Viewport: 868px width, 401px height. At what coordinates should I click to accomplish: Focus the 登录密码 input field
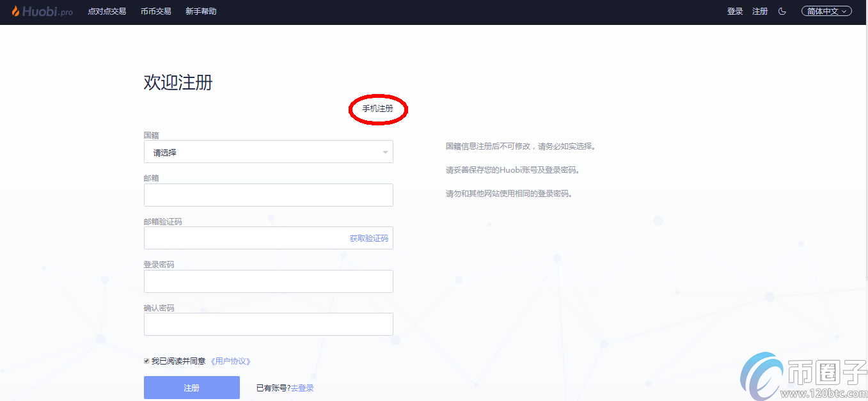point(268,281)
